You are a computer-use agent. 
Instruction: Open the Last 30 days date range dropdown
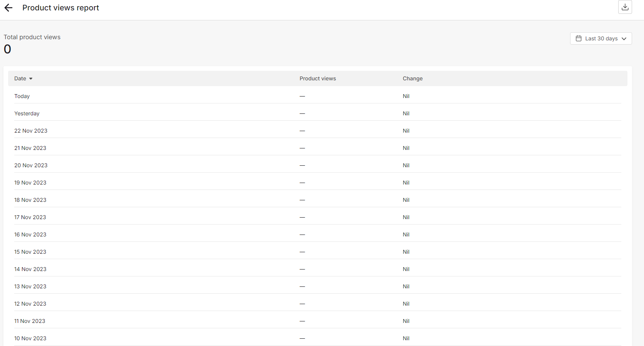(x=601, y=38)
